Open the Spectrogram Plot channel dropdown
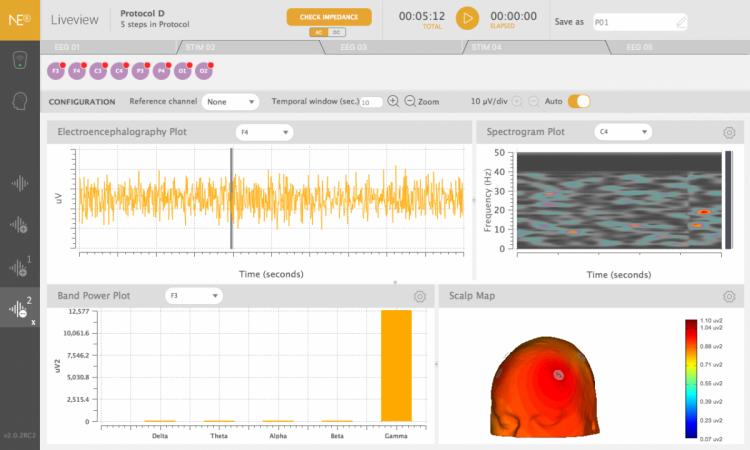 coord(622,132)
